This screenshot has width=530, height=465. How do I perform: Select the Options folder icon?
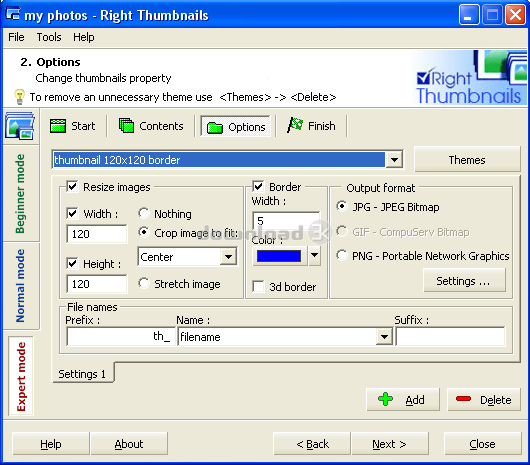(215, 127)
